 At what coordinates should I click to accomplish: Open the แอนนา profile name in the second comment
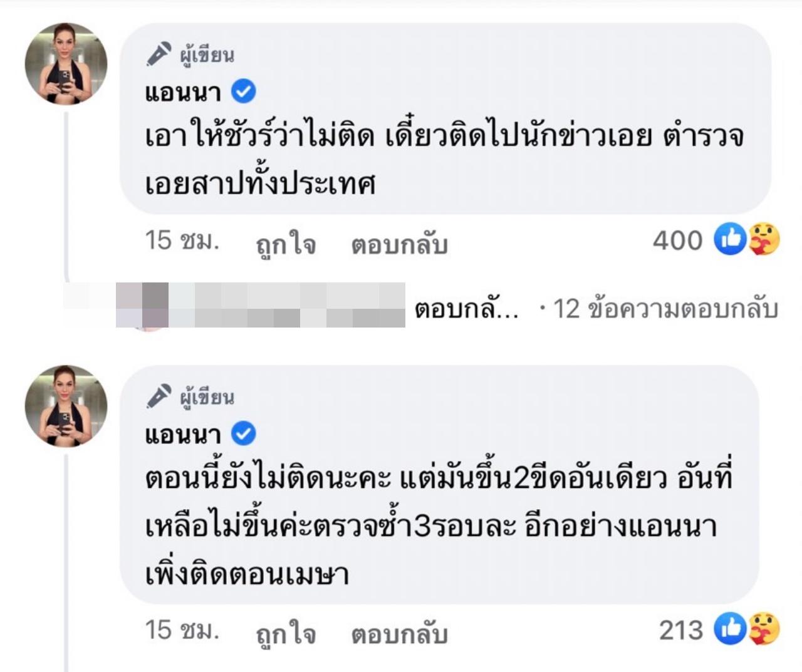[x=183, y=434]
